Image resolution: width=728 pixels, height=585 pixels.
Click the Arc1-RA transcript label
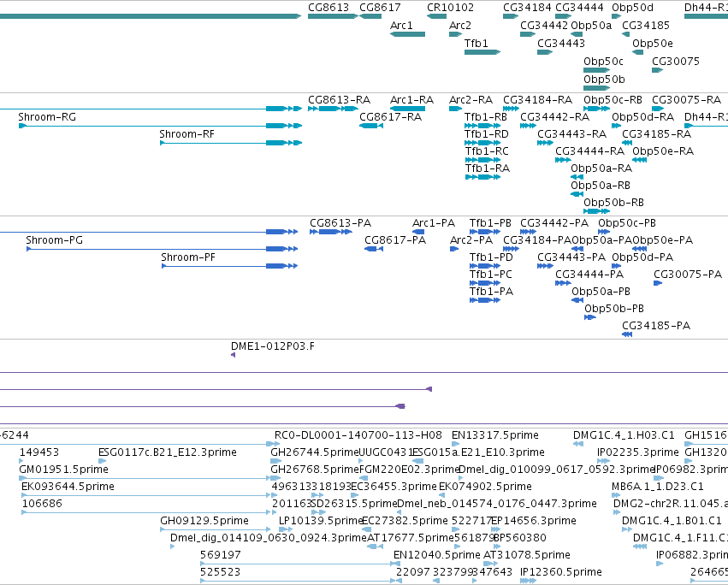(411, 100)
